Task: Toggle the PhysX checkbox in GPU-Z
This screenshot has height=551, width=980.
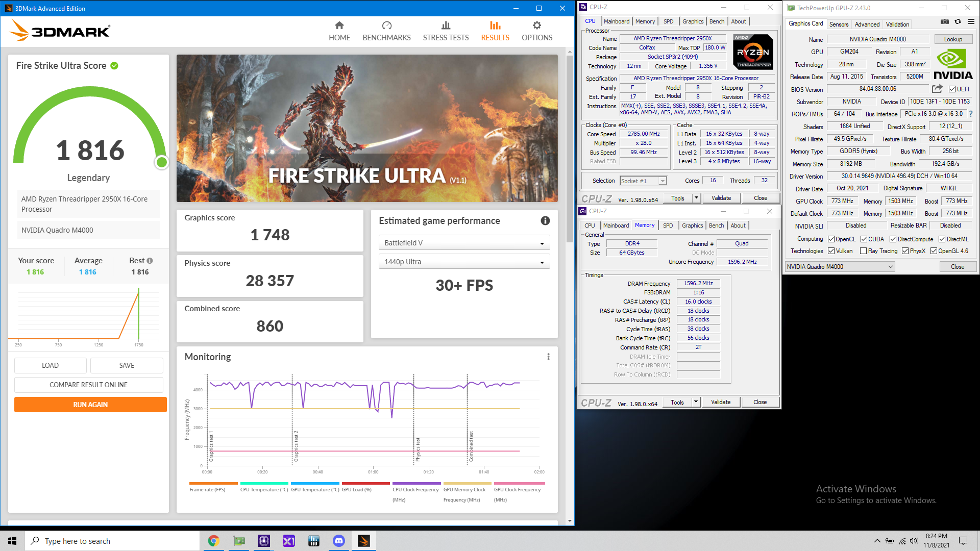Action: 905,251
